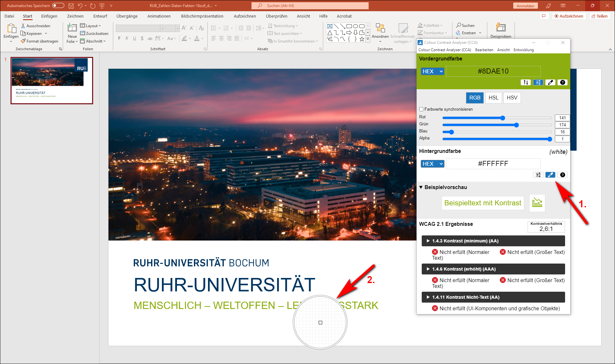Click Ausschneiden in the clipboard group

(36, 26)
